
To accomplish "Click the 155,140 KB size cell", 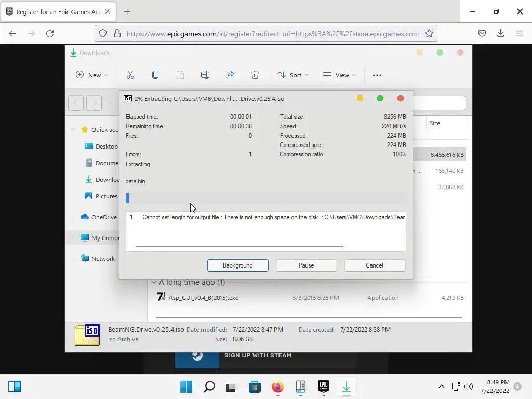I will tap(449, 171).
